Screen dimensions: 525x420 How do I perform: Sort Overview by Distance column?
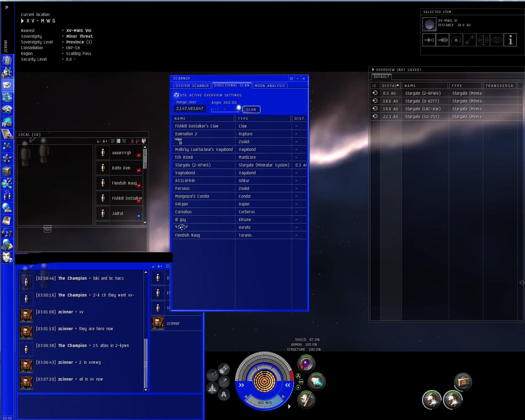pos(390,86)
